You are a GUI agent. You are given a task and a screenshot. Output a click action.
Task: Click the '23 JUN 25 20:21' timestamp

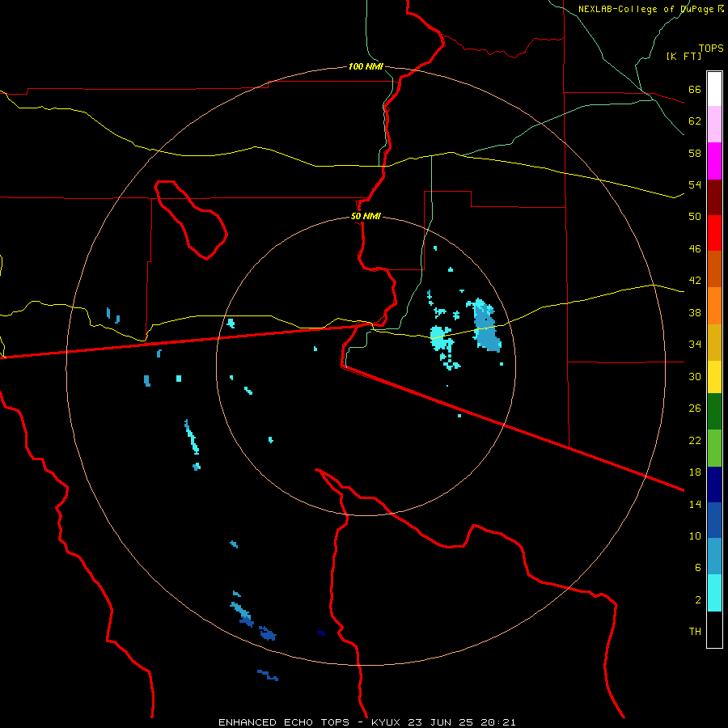462,722
